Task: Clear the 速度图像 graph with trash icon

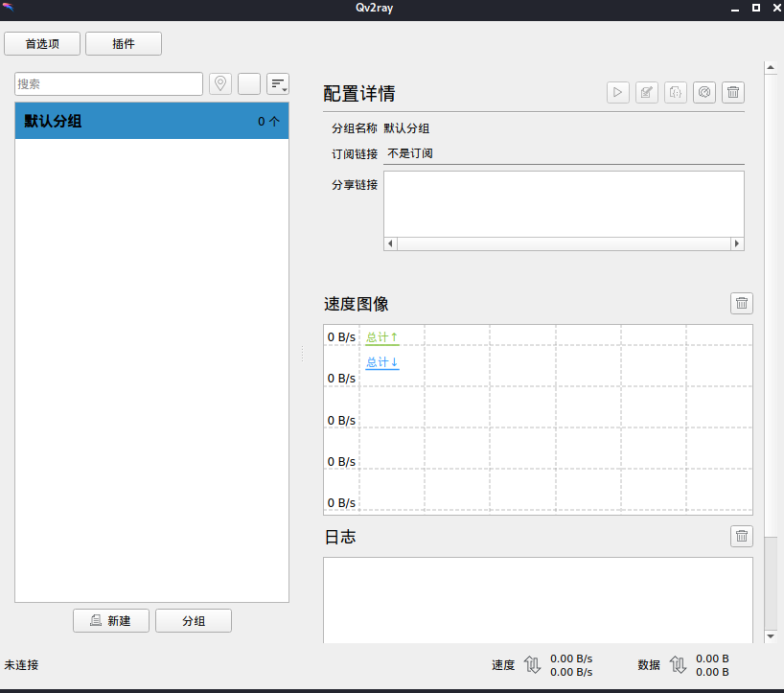Action: [x=742, y=304]
